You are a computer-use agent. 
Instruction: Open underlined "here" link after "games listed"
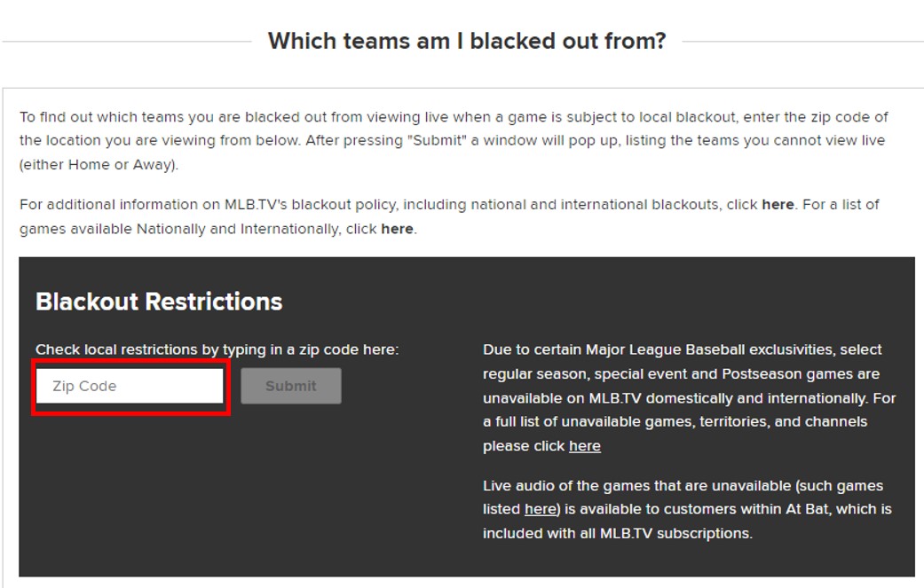click(539, 509)
